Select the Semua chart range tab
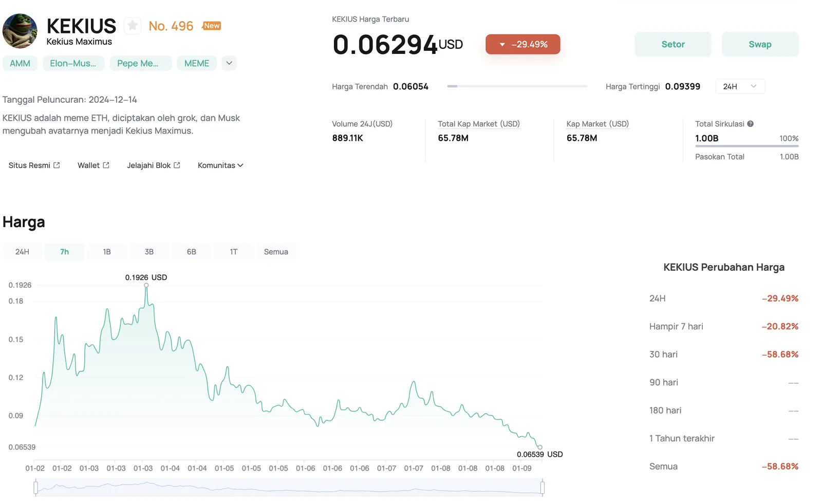This screenshot has height=504, width=822. click(276, 252)
